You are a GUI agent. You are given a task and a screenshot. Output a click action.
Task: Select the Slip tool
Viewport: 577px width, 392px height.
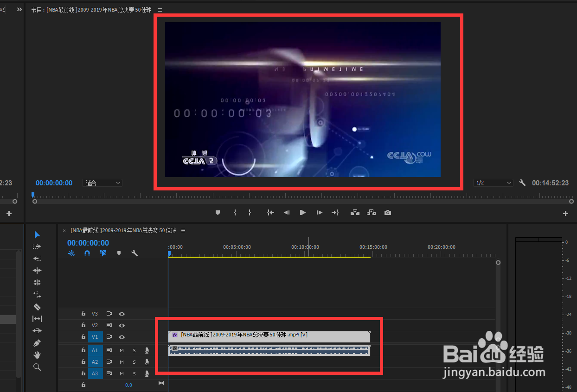pyautogui.click(x=37, y=319)
